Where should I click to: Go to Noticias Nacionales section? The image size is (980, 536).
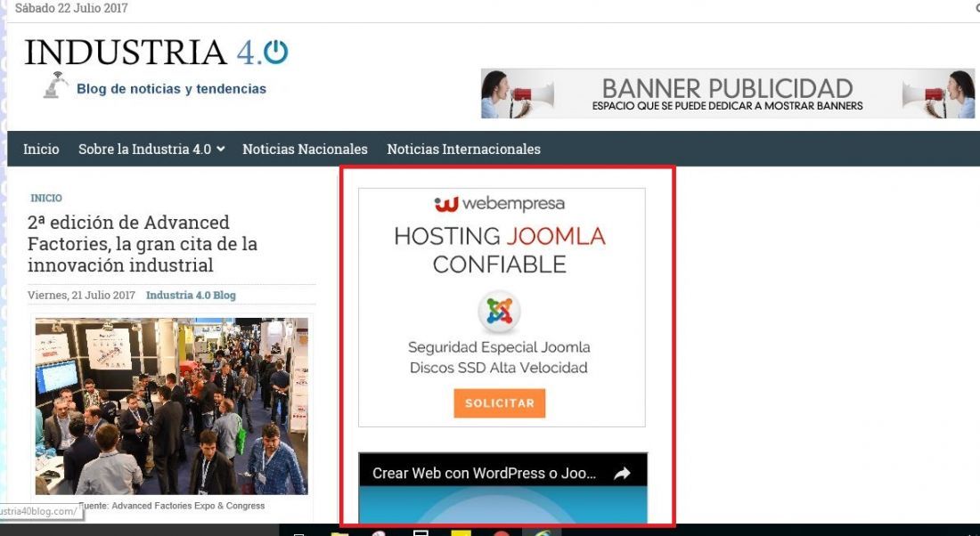[x=305, y=150]
